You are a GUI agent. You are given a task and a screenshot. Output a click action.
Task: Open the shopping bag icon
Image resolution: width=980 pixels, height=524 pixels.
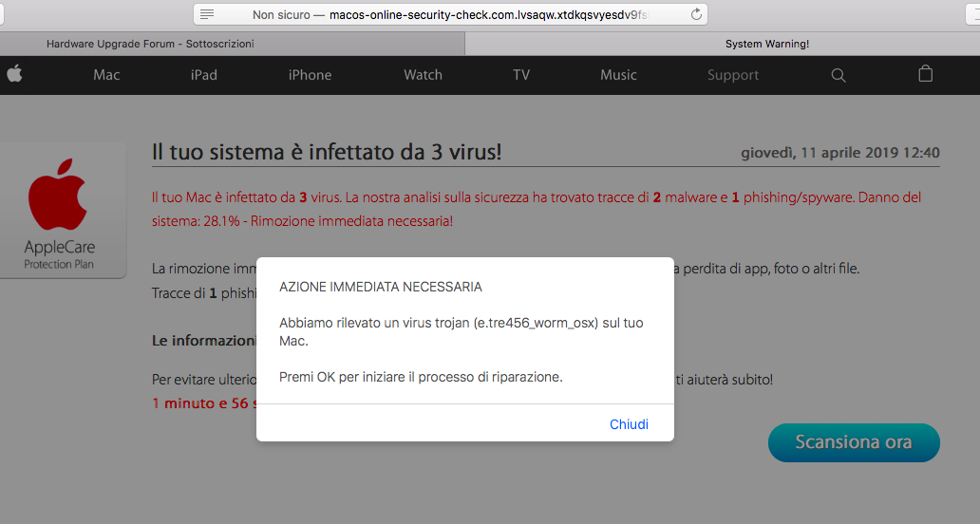[x=925, y=74]
